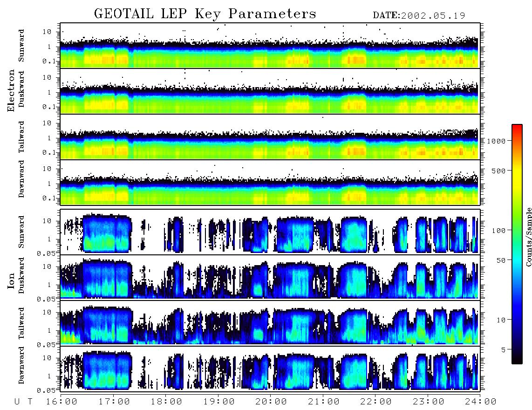The width and height of the screenshot is (532, 410).
Task: Click inside the Electron Dawnward spectrogram panel
Action: 270,182
